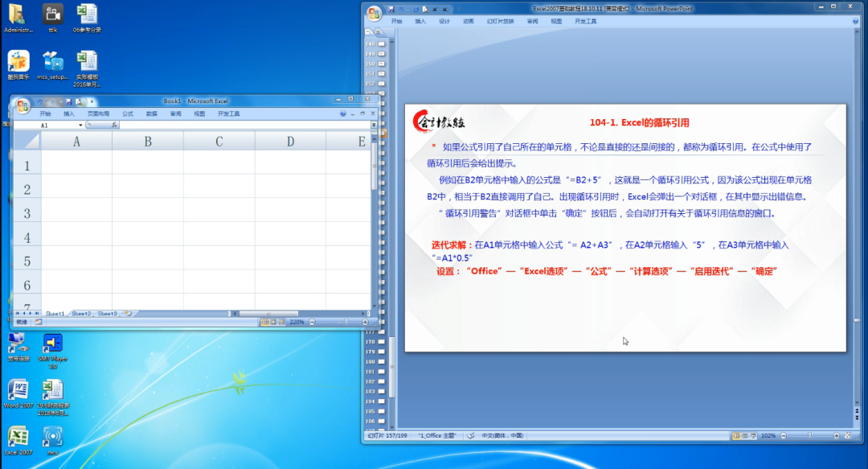Open Excel quick access toolbar customize dropdown
Viewport: 868px width, 469px height.
tap(92, 101)
